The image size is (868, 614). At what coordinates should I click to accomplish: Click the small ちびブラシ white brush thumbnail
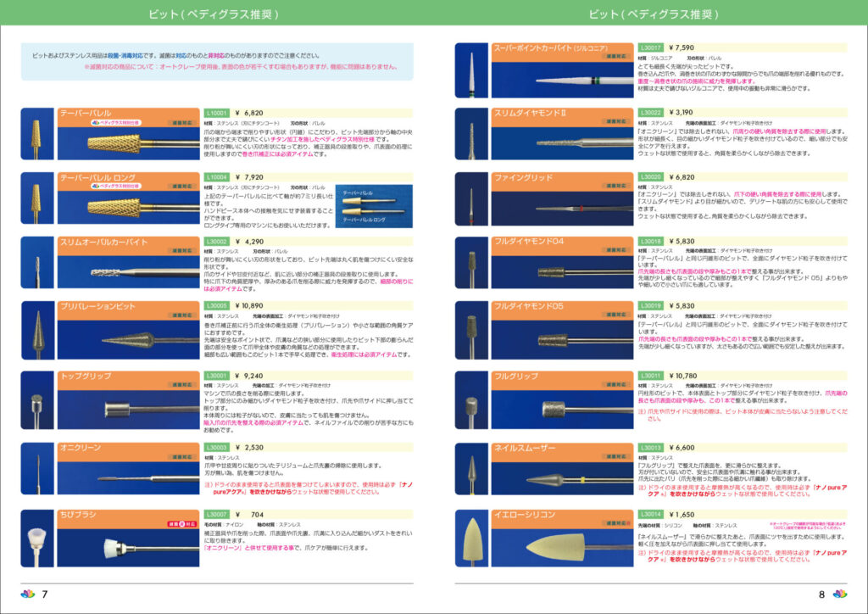(37, 539)
